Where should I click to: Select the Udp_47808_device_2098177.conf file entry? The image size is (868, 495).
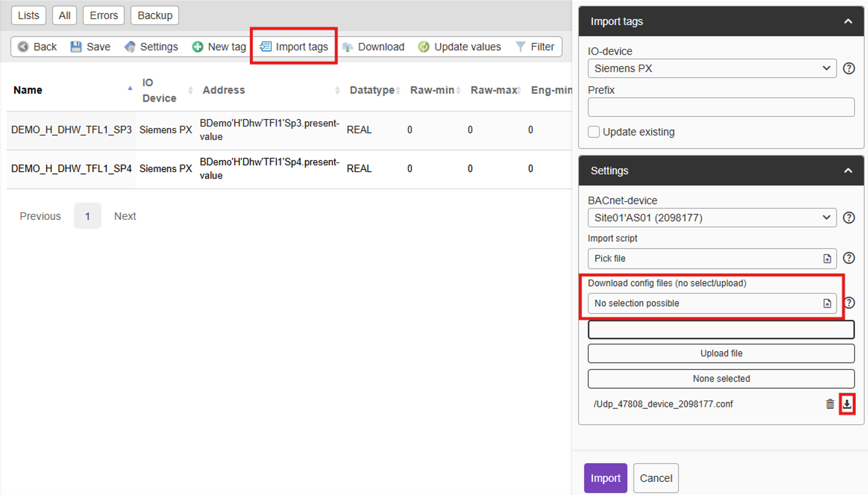(663, 404)
